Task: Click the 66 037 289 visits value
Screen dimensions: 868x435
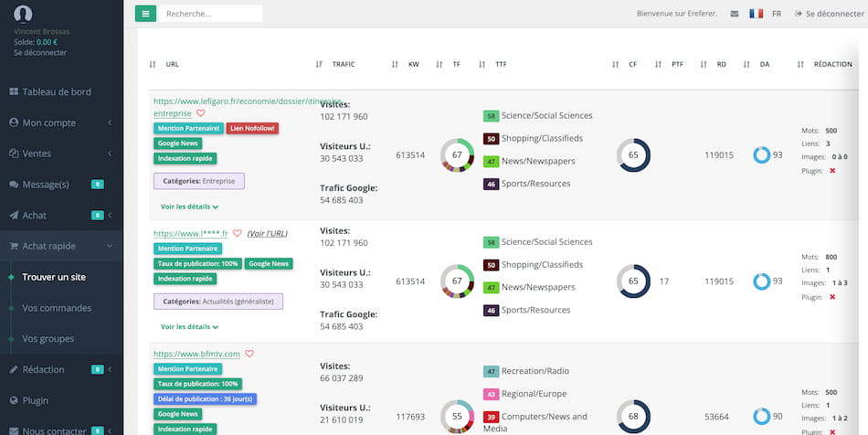Action: tap(342, 378)
